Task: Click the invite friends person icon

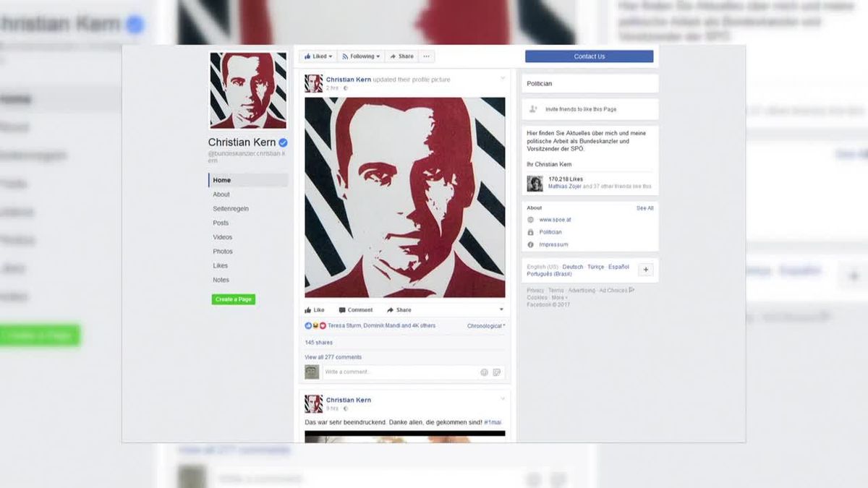Action: point(533,109)
